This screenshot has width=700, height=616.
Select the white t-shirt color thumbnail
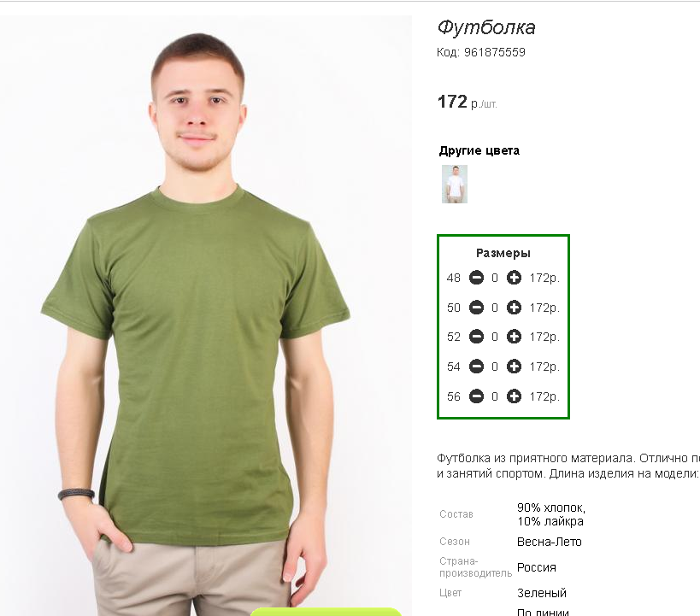(x=455, y=184)
